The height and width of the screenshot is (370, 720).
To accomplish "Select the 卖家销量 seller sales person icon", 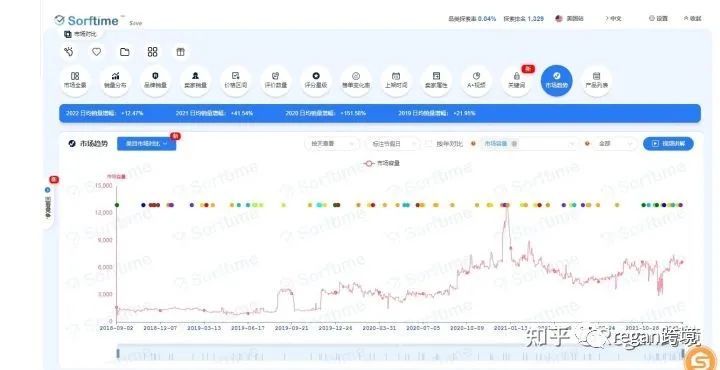I will point(195,81).
